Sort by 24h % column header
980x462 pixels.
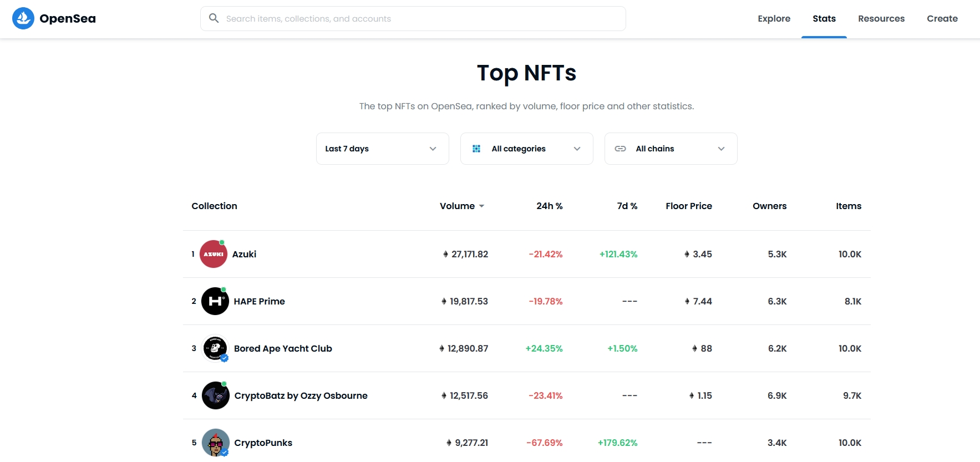click(550, 206)
